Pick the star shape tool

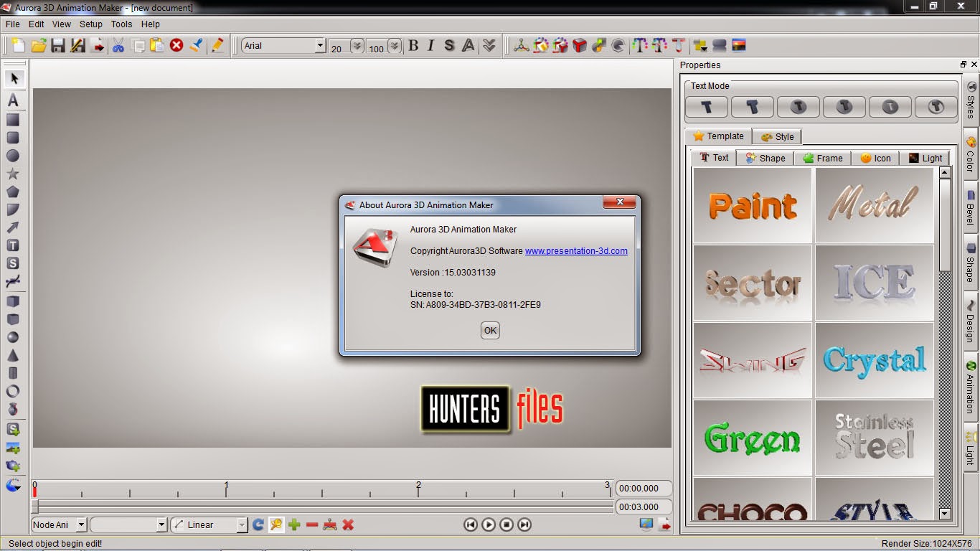point(13,174)
